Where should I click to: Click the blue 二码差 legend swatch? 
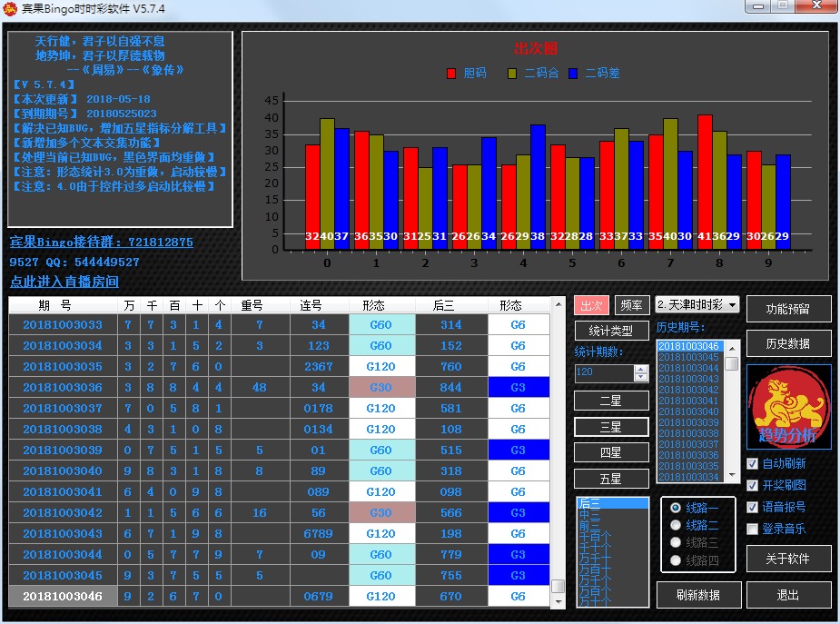pos(573,73)
